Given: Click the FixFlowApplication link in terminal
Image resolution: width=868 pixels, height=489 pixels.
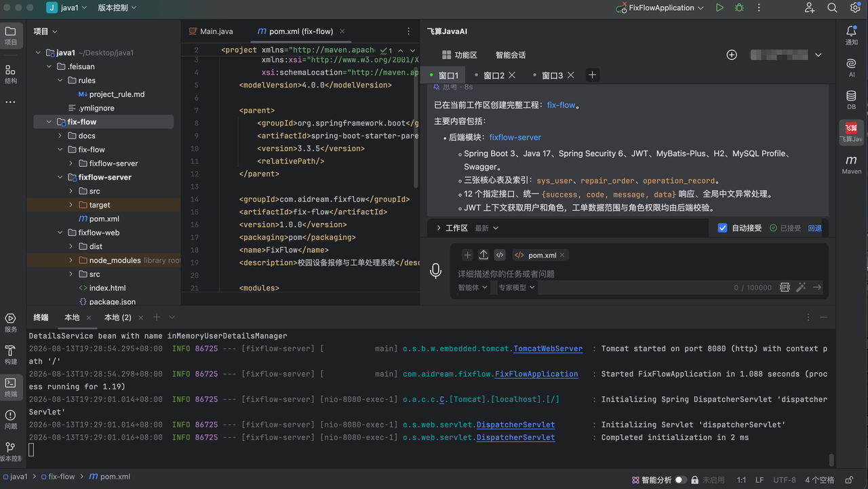Looking at the screenshot, I should coord(536,374).
